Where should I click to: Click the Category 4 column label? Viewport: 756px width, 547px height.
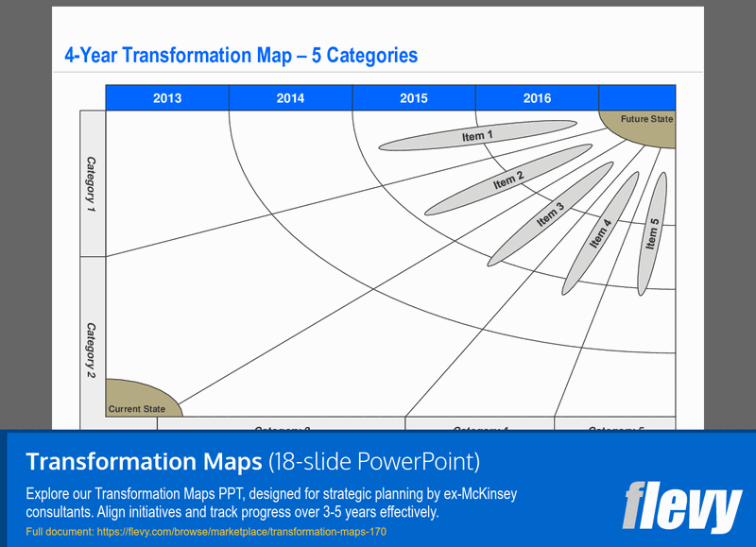480,428
